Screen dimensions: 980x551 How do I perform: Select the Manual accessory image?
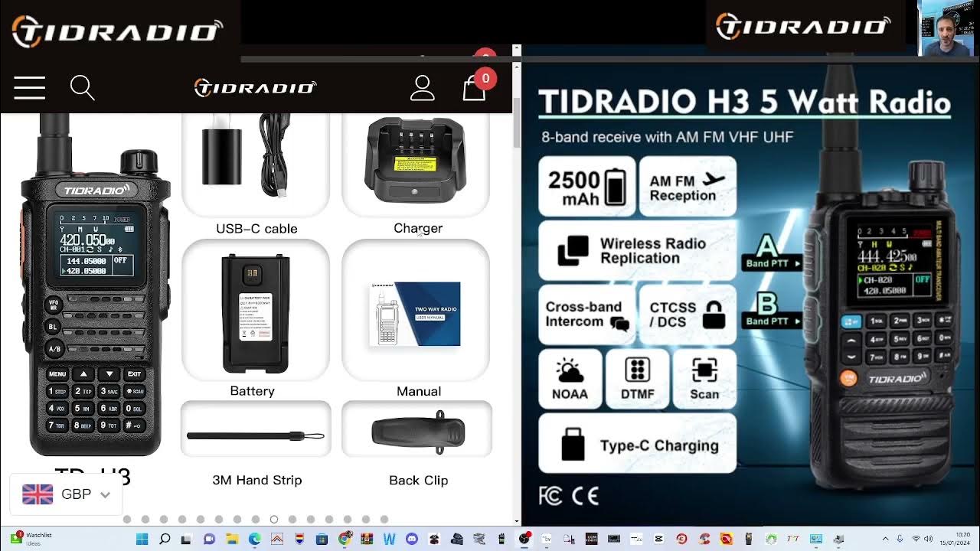[416, 309]
